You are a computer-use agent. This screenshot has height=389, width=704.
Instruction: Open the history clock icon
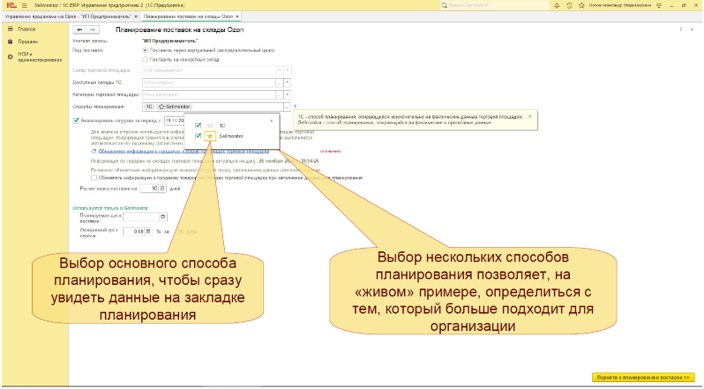tap(569, 5)
